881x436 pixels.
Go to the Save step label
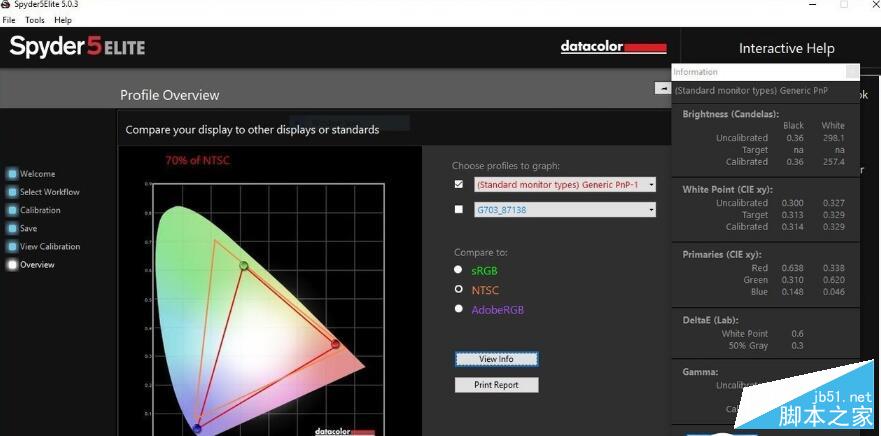pyautogui.click(x=29, y=228)
